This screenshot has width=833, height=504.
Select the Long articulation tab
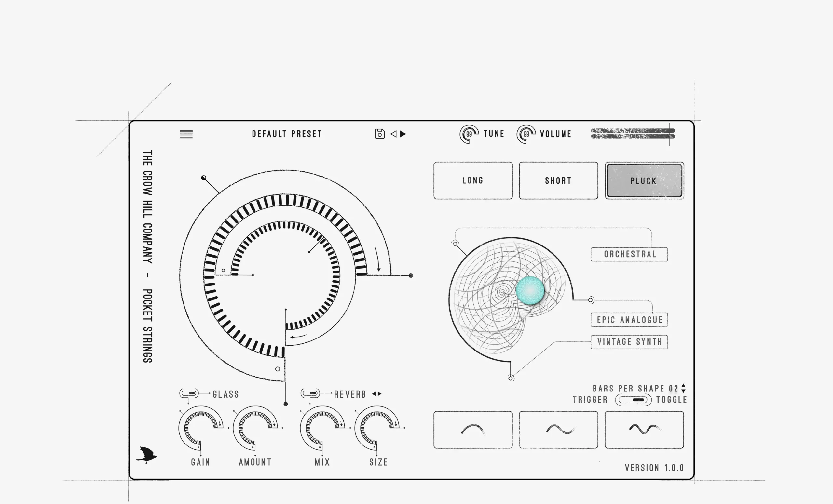click(x=472, y=180)
